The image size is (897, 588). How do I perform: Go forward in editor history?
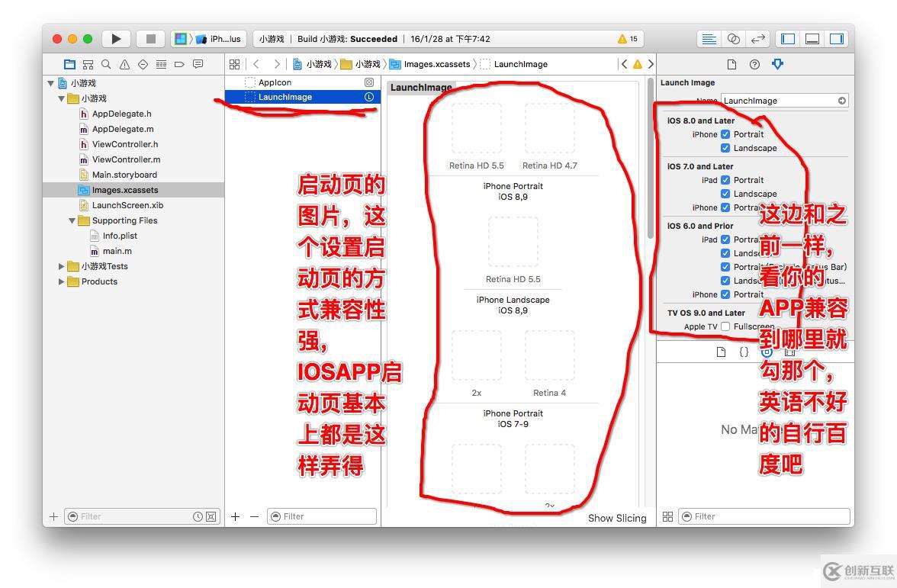point(277,64)
